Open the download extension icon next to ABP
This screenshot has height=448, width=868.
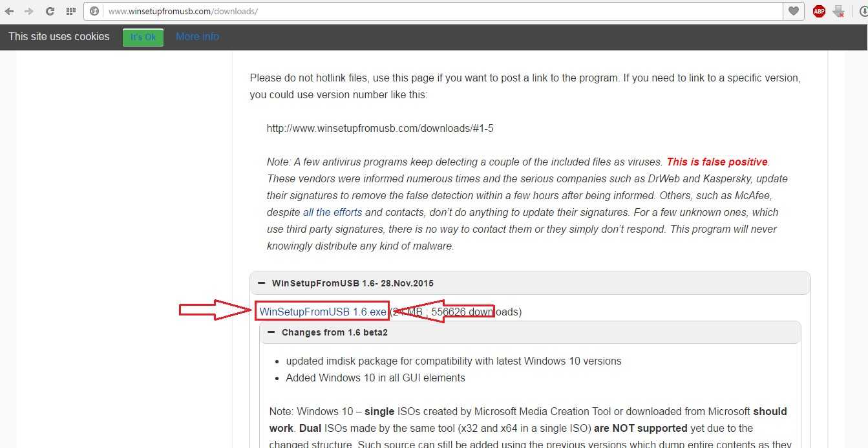coord(839,11)
